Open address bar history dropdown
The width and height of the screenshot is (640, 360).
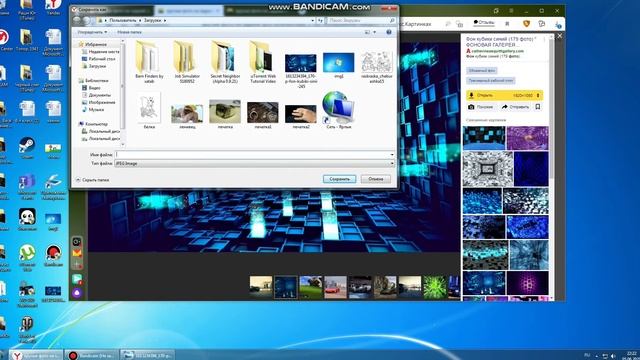tap(313, 20)
